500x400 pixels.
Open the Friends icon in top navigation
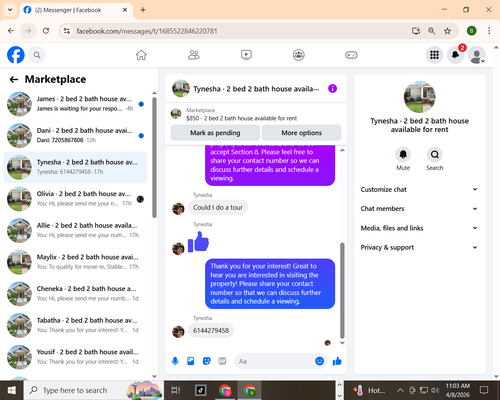pos(194,55)
